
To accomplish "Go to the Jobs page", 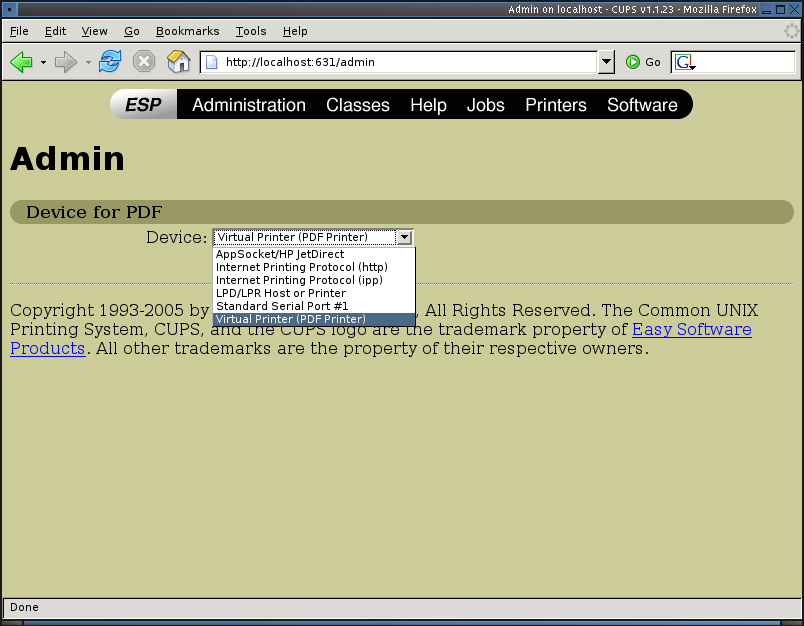I will [x=486, y=105].
